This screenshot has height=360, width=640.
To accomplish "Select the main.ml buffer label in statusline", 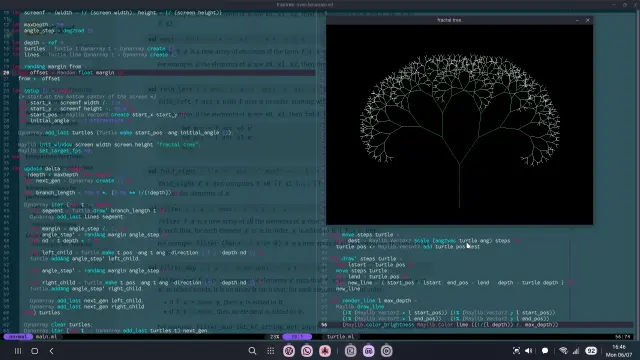I will pyautogui.click(x=47, y=337).
